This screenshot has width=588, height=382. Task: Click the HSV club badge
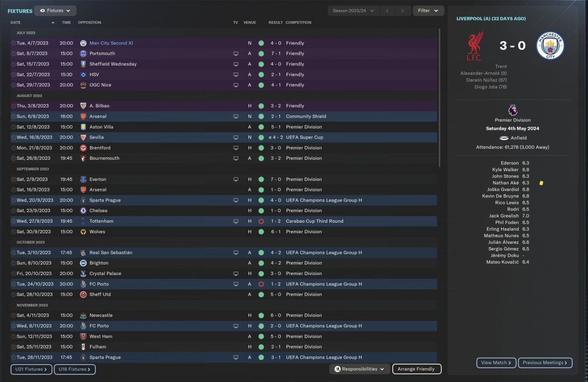[x=83, y=75]
